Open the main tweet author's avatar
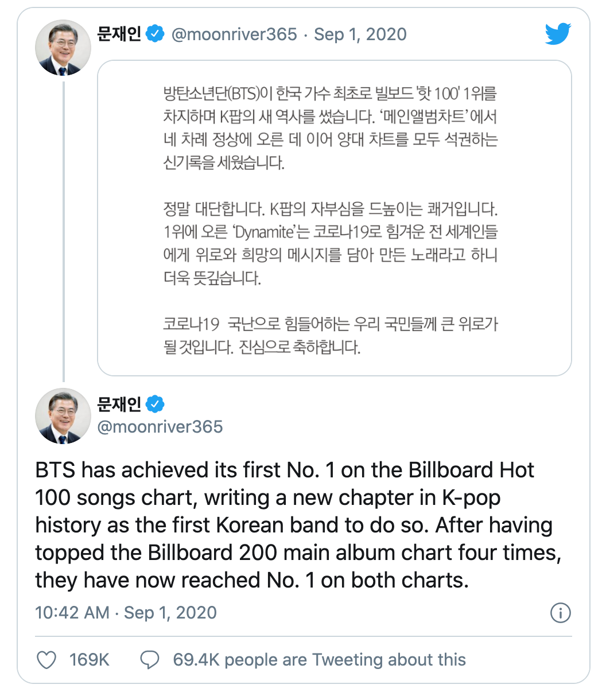The image size is (606, 700). point(63,416)
